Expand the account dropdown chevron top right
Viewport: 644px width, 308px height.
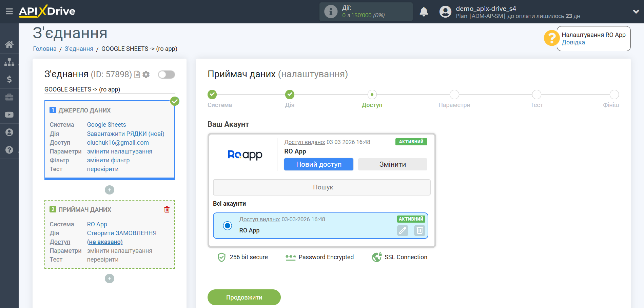click(x=635, y=11)
